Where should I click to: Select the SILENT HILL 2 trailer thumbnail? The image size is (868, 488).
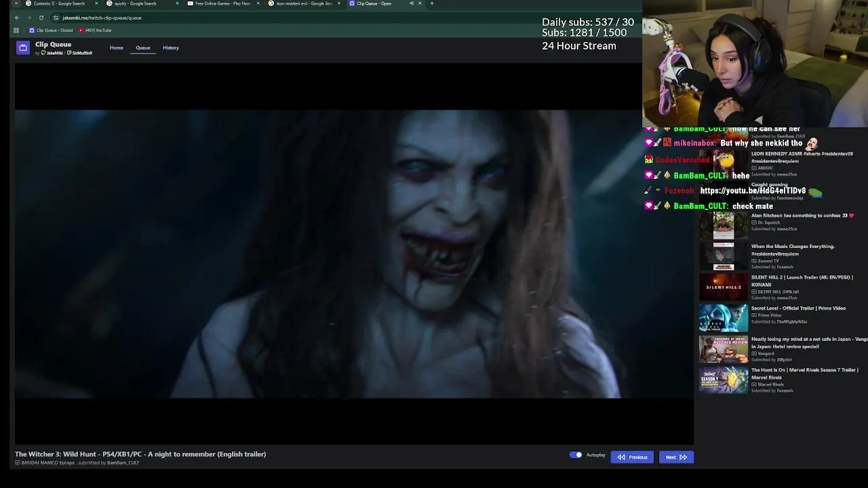click(x=723, y=287)
